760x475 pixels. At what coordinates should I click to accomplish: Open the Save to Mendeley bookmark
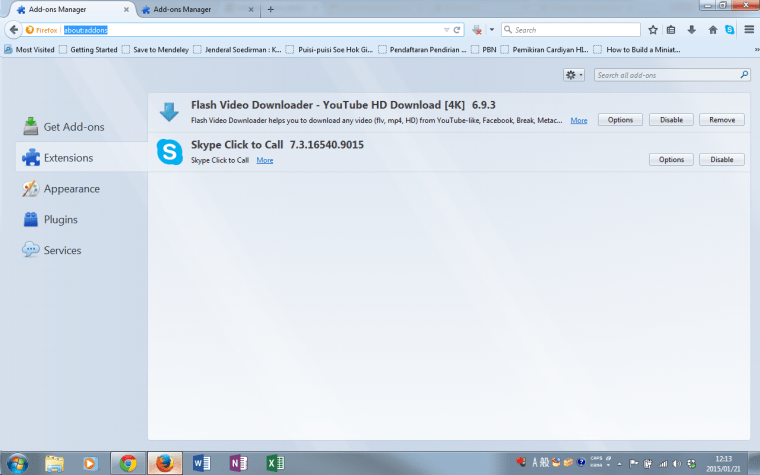click(156, 49)
